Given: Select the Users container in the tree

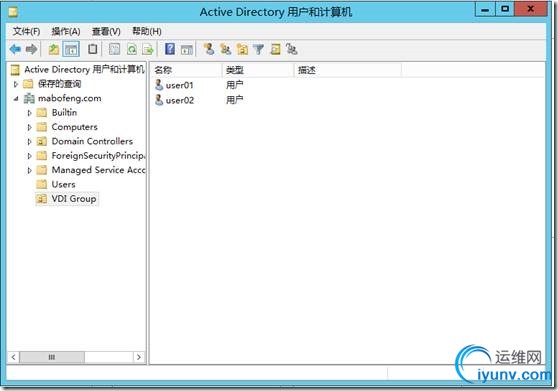Looking at the screenshot, I should tap(63, 184).
